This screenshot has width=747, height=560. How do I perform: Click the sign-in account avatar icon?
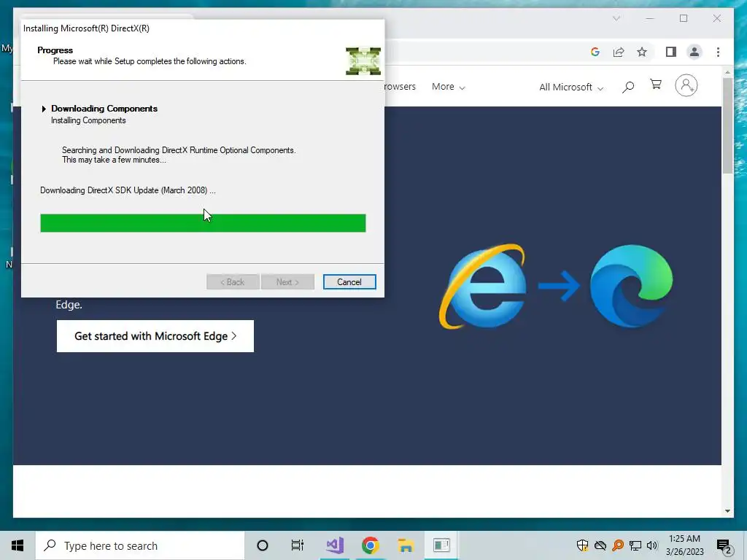[686, 86]
